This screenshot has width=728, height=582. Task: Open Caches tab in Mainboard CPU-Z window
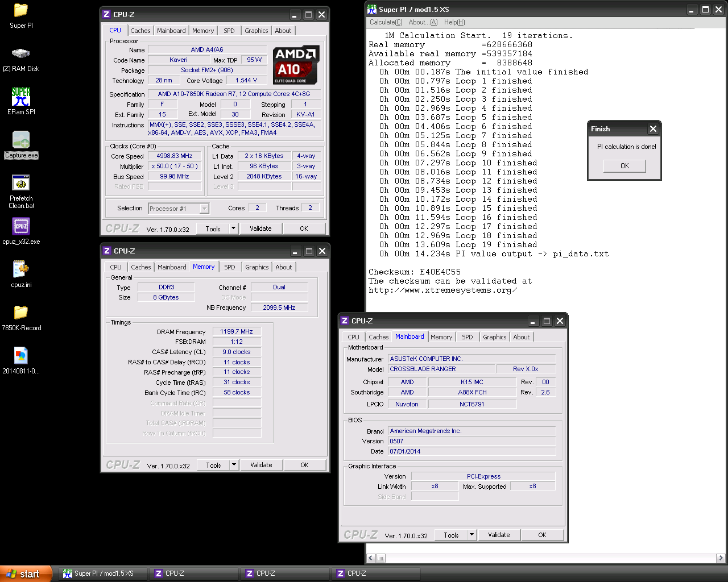[x=379, y=337]
